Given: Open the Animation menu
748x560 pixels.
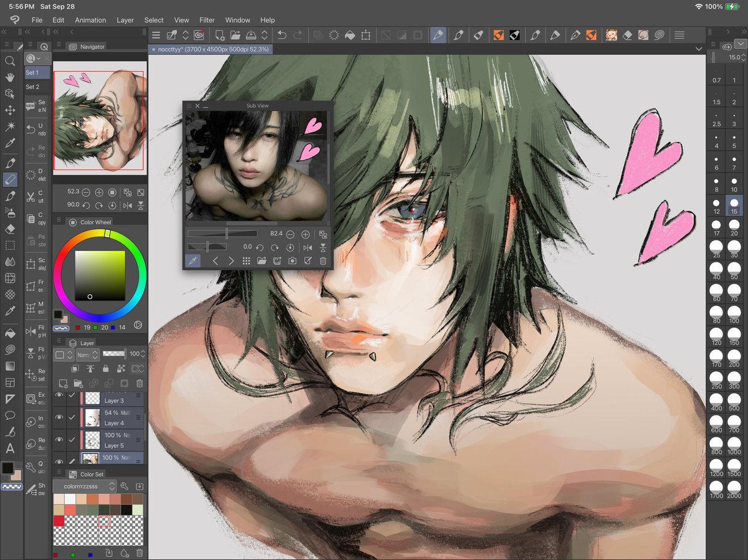Looking at the screenshot, I should tap(90, 20).
